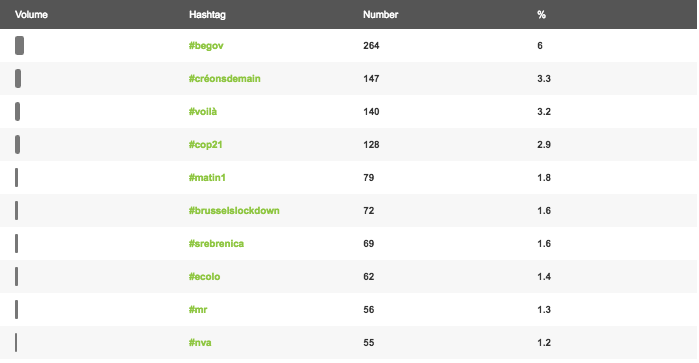Screen dimensions: 699x363
Task: Select the 264 count in #begov row
Action: [371, 46]
